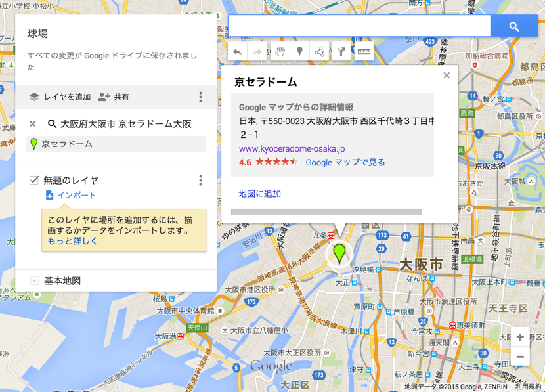Open map options three-dot menu
The width and height of the screenshot is (545, 392).
point(200,97)
